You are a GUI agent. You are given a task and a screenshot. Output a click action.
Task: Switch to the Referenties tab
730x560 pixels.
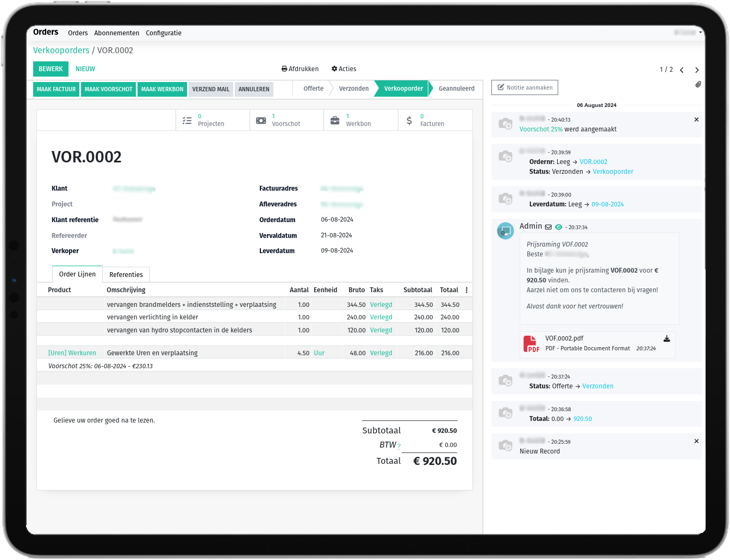[126, 274]
